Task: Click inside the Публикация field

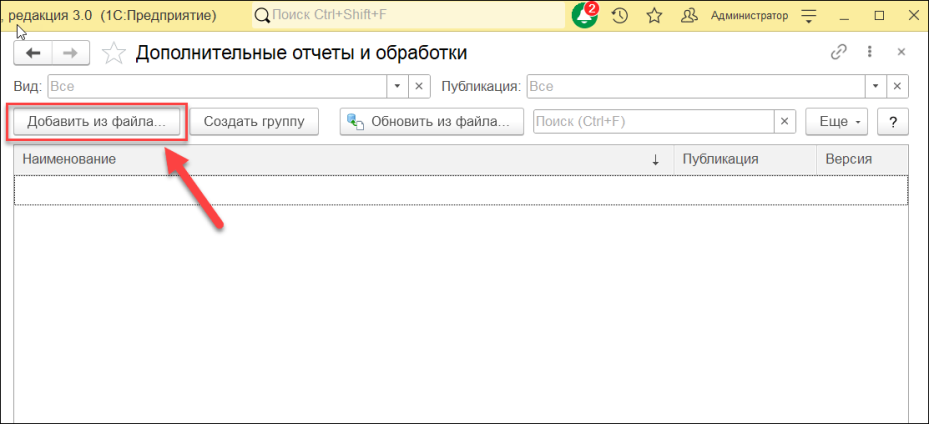Action: pyautogui.click(x=696, y=86)
